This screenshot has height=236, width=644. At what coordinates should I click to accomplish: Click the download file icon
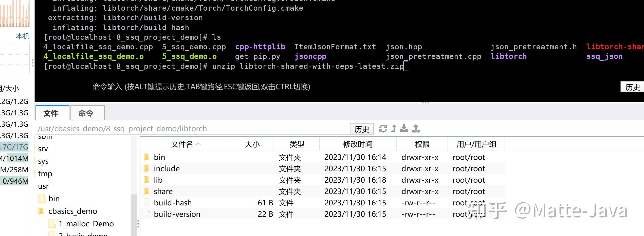coord(404,128)
